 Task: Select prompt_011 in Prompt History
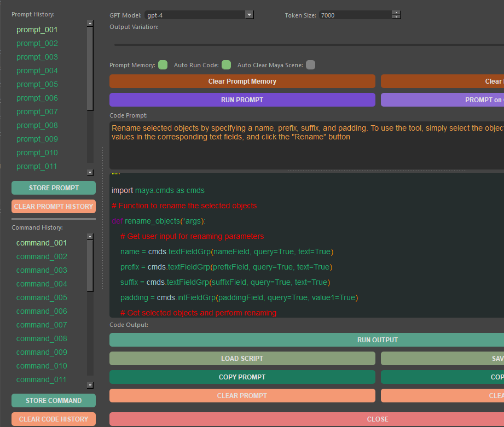coord(37,166)
